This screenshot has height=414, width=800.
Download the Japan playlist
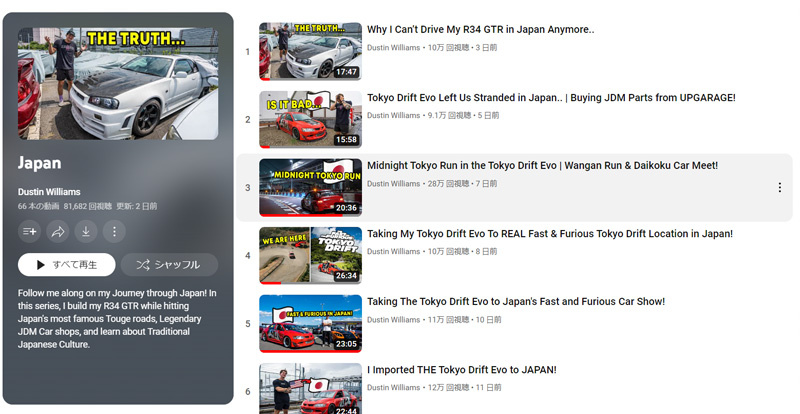(x=86, y=232)
